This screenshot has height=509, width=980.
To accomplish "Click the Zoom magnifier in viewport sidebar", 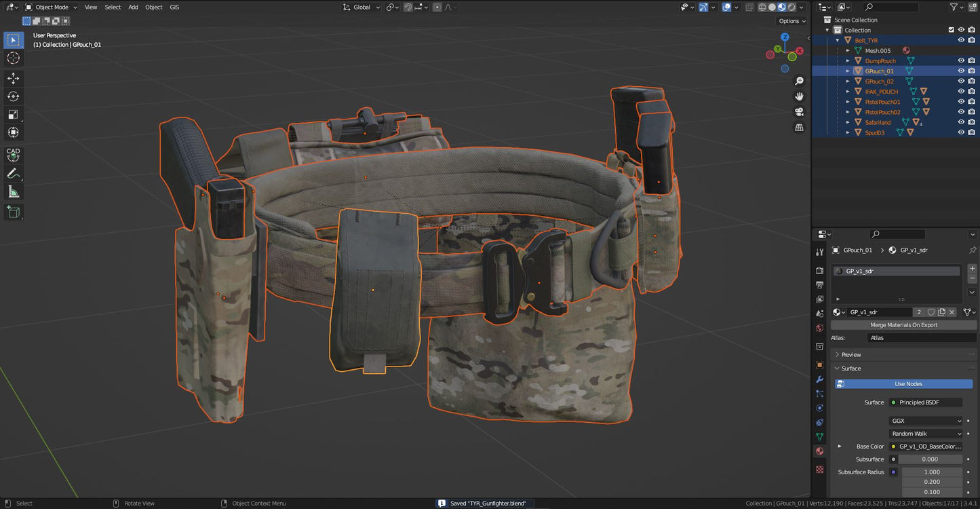I will pos(800,80).
